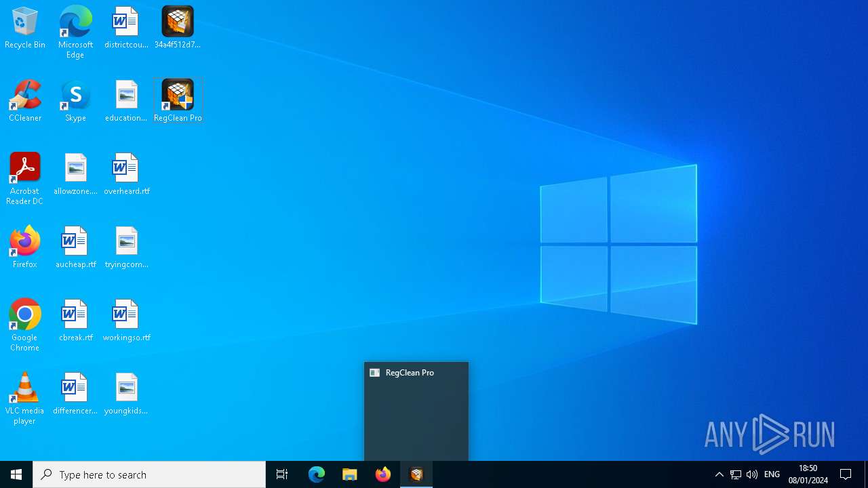Select the youngkids... image file icon

(x=126, y=394)
